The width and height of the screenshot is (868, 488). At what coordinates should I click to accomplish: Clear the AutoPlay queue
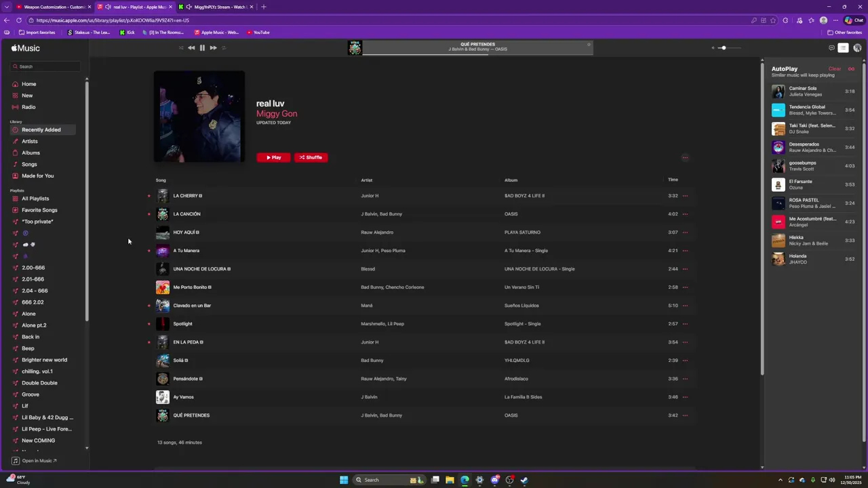pos(835,69)
